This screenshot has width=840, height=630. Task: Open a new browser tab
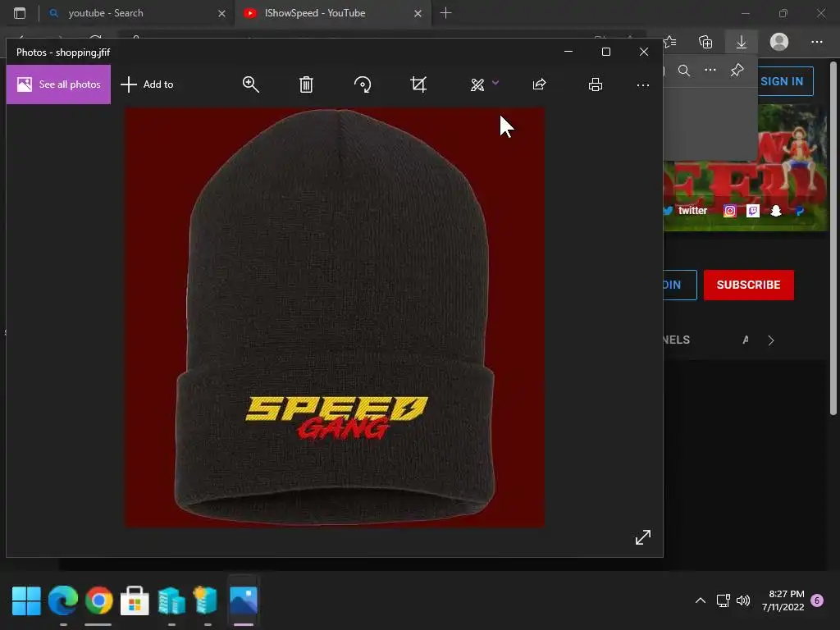(445, 13)
